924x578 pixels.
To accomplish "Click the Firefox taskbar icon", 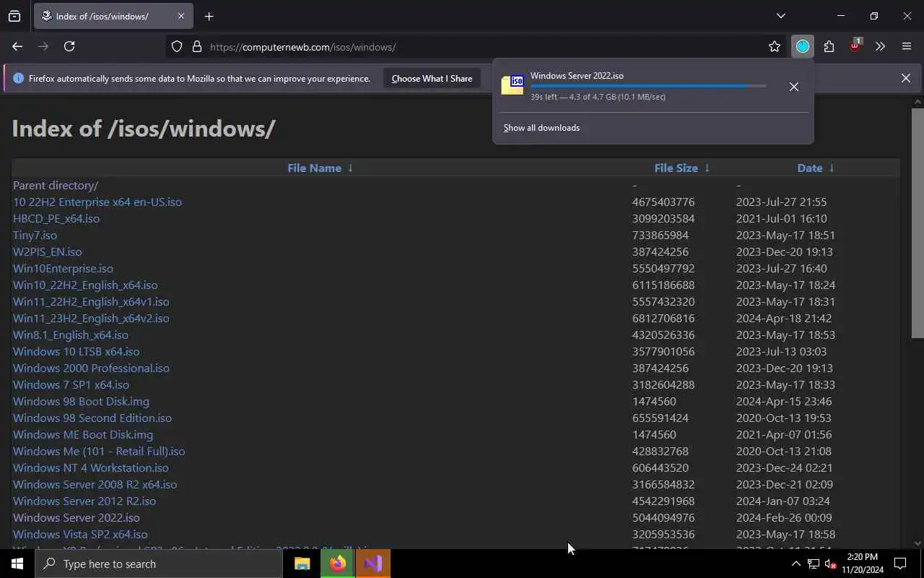I will (x=337, y=564).
